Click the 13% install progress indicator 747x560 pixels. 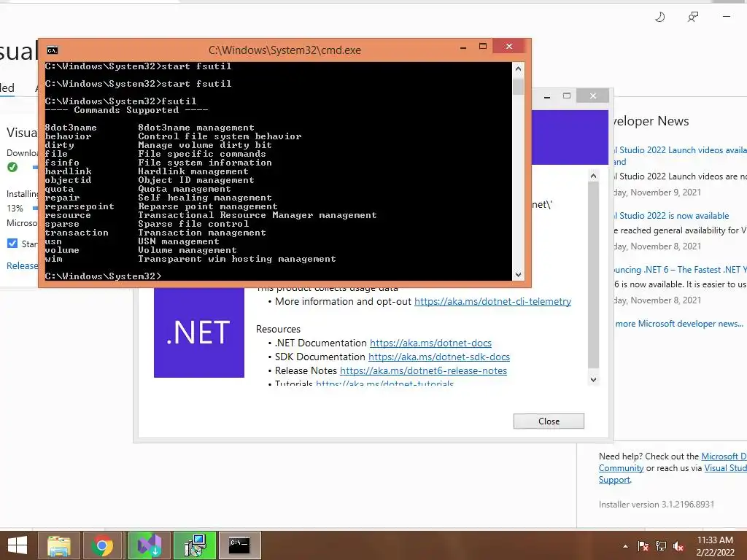tap(15, 208)
